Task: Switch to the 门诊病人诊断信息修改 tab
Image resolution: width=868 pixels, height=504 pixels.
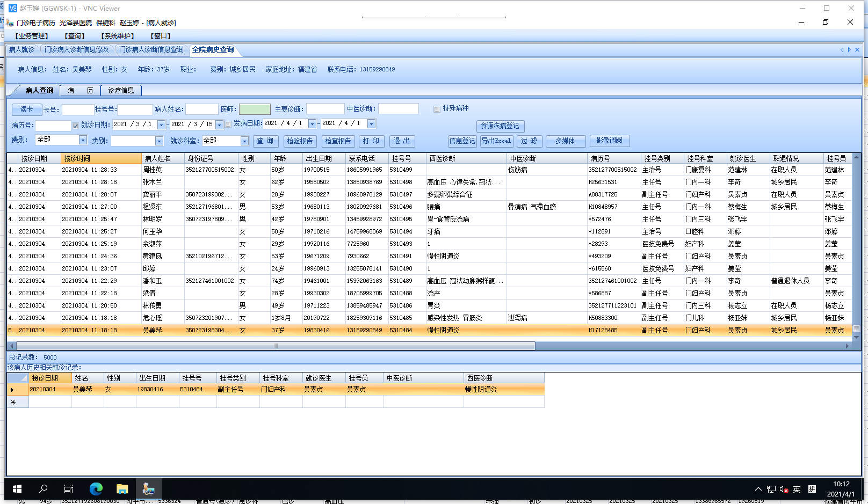Action: pos(76,50)
